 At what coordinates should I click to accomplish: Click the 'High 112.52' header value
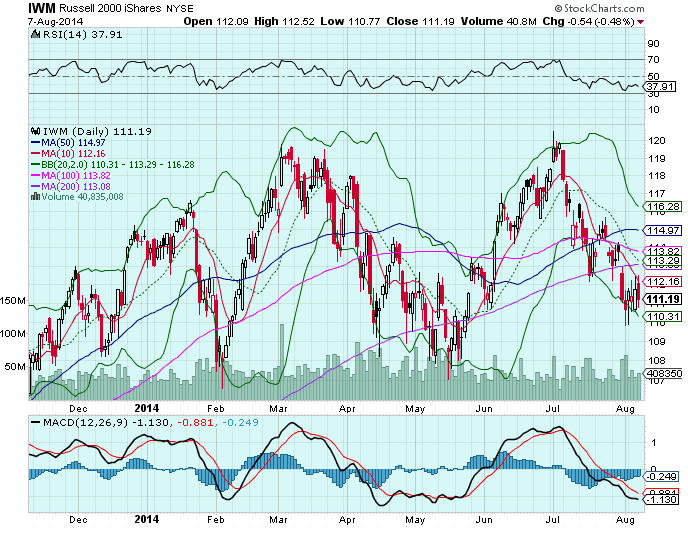pyautogui.click(x=284, y=21)
